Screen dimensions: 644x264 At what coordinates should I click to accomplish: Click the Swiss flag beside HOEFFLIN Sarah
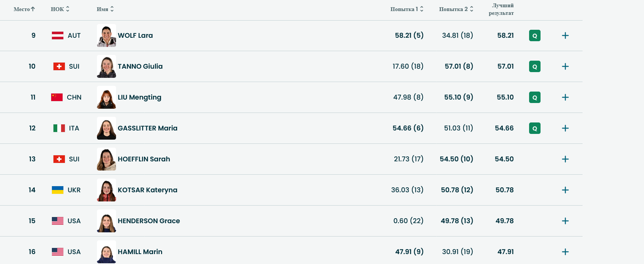59,159
